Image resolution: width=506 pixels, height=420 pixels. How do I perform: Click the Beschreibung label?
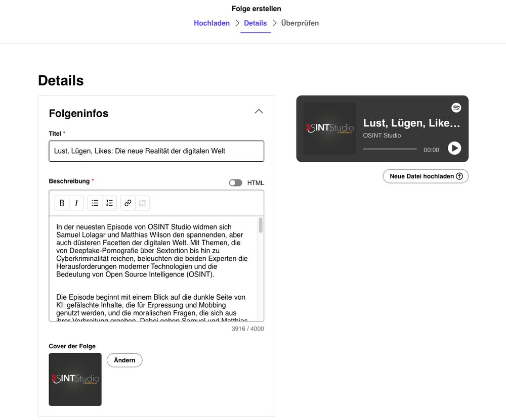coord(69,181)
